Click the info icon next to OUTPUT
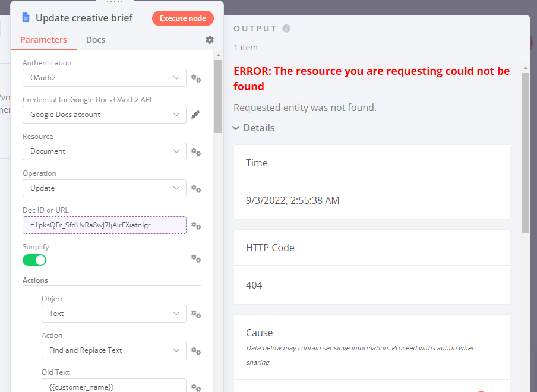537x392 pixels. (286, 29)
